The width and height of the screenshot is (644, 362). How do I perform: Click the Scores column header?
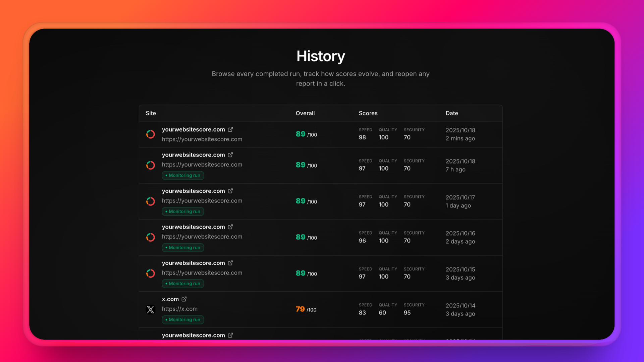tap(368, 113)
